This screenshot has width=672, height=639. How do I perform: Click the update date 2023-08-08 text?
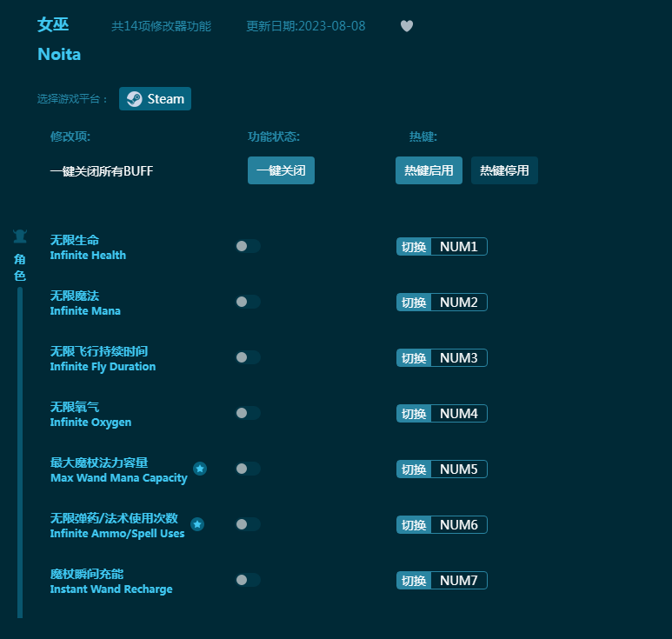coord(305,26)
